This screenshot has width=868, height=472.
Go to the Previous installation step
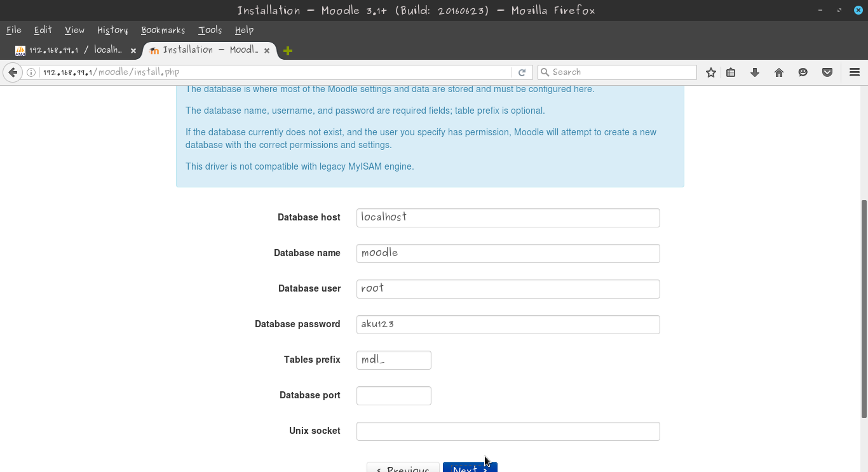click(403, 468)
